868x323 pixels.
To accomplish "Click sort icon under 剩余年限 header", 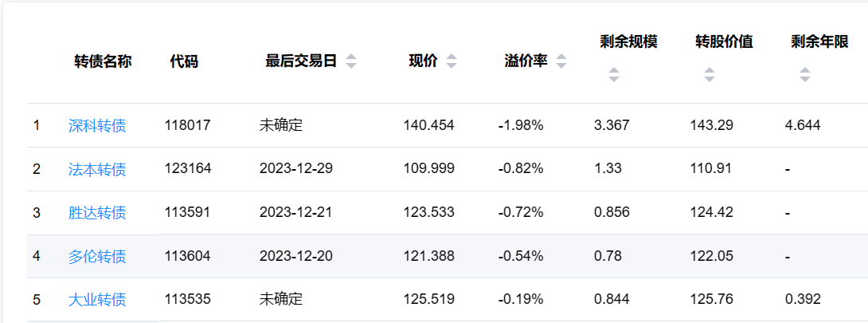I will (x=804, y=76).
